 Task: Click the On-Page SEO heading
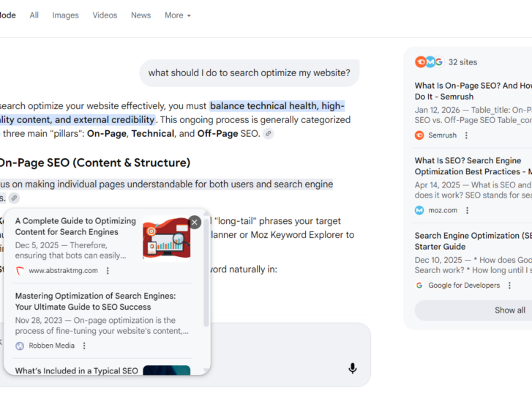pyautogui.click(x=94, y=163)
